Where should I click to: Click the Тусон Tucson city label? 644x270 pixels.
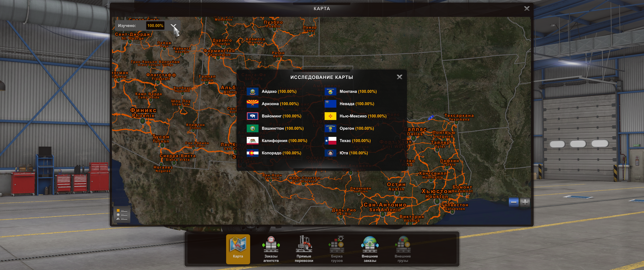click(161, 139)
